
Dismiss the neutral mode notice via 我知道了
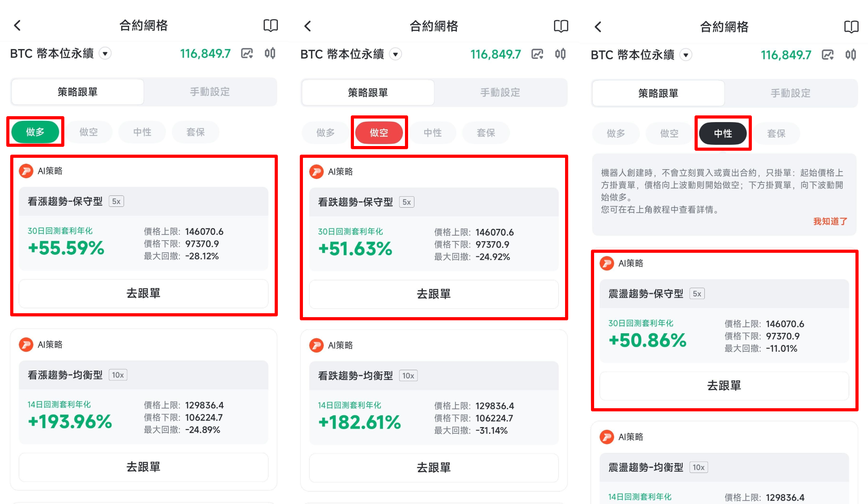(x=830, y=221)
